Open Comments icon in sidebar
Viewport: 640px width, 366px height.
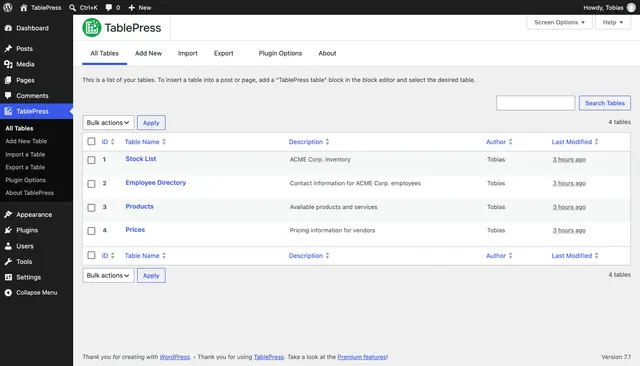pos(8,95)
